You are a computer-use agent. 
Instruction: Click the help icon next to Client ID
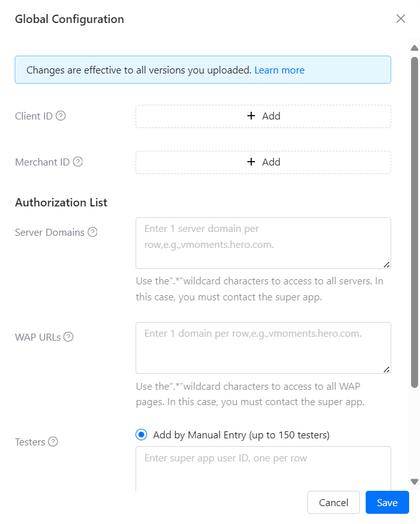[61, 116]
